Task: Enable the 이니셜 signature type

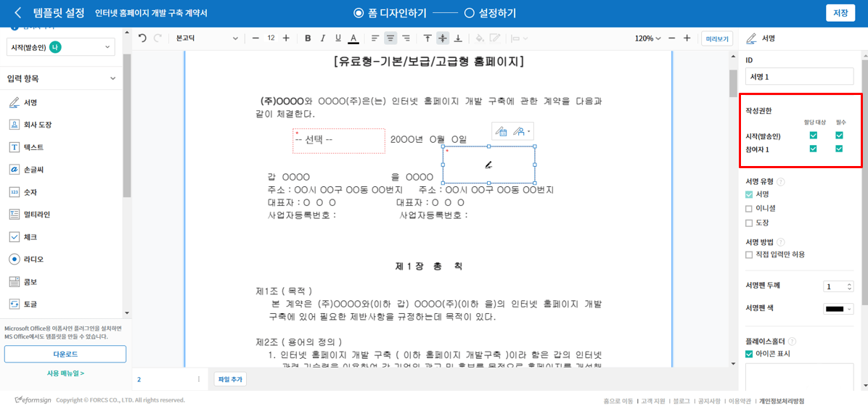Action: click(749, 209)
